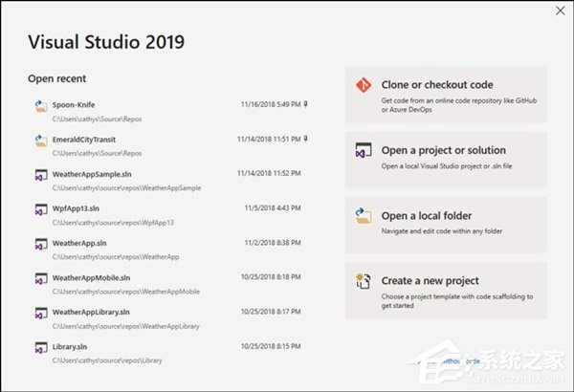This screenshot has height=392, width=574.
Task: Click the WpfApp13.sln solution icon
Action: 41,209
